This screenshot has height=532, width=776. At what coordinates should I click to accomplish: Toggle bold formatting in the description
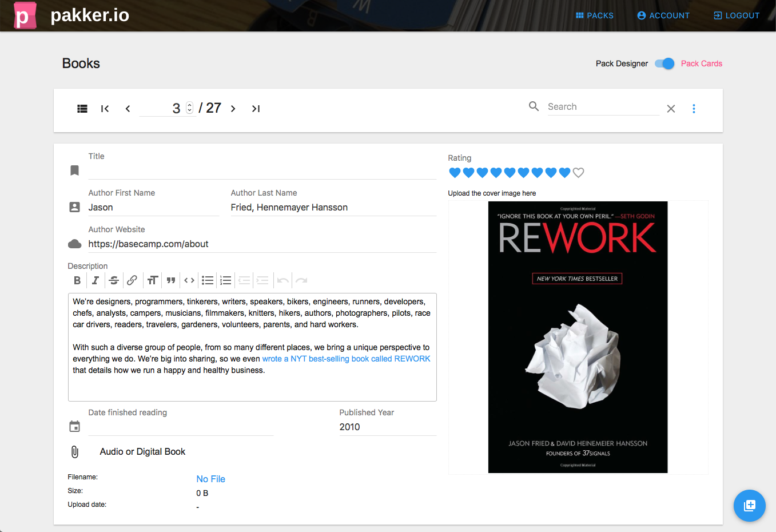tap(77, 280)
